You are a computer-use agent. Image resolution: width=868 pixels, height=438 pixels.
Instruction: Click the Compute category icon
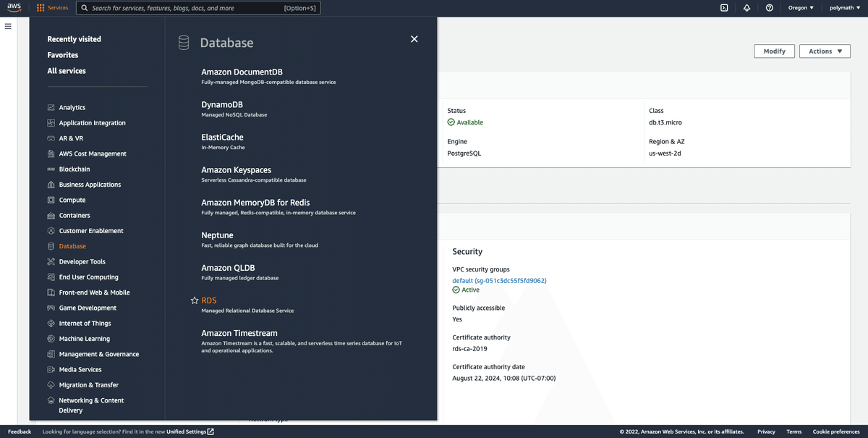(51, 200)
